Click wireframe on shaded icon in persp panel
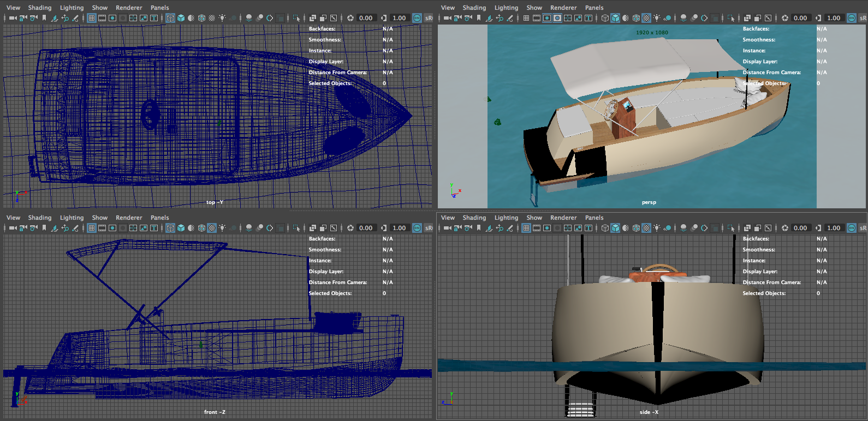Image resolution: width=868 pixels, height=421 pixels. pyautogui.click(x=636, y=18)
